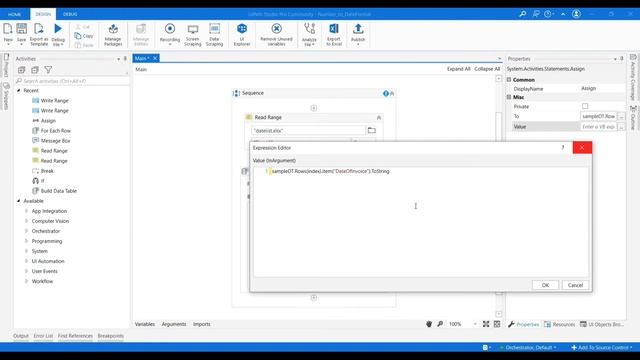Image resolution: width=640 pixels, height=360 pixels.
Task: Click Collapse All link
Action: coord(487,69)
